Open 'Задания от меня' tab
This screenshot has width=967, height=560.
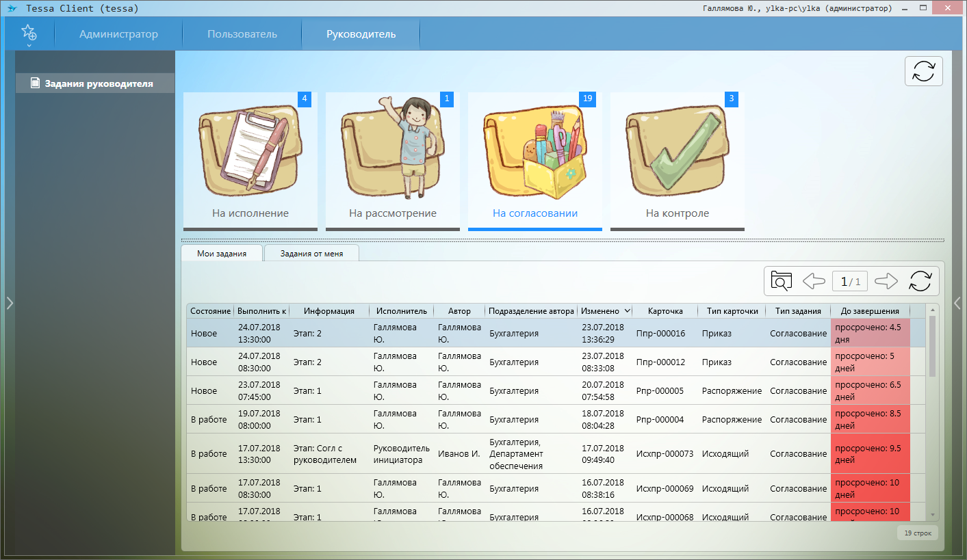point(311,254)
